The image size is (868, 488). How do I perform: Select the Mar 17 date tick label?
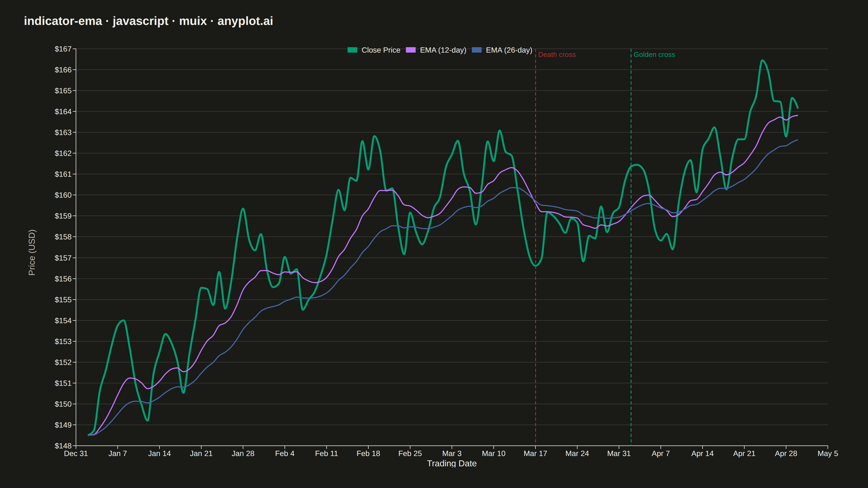tap(535, 453)
